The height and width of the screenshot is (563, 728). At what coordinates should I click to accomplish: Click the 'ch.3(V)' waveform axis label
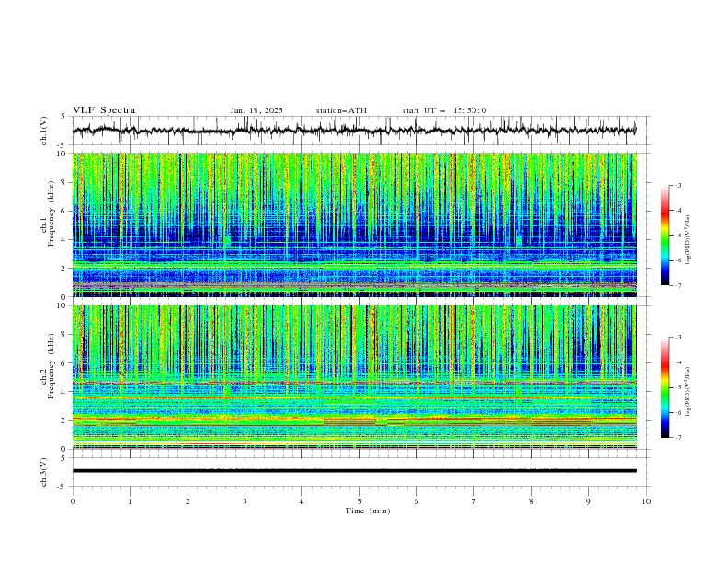click(x=44, y=472)
